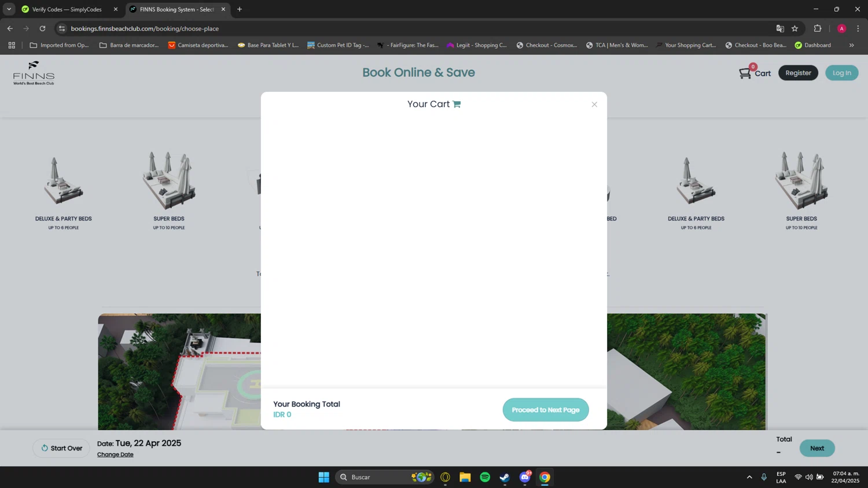This screenshot has height=488, width=868.
Task: Switch to FINNS Booking System tab
Action: pyautogui.click(x=176, y=9)
